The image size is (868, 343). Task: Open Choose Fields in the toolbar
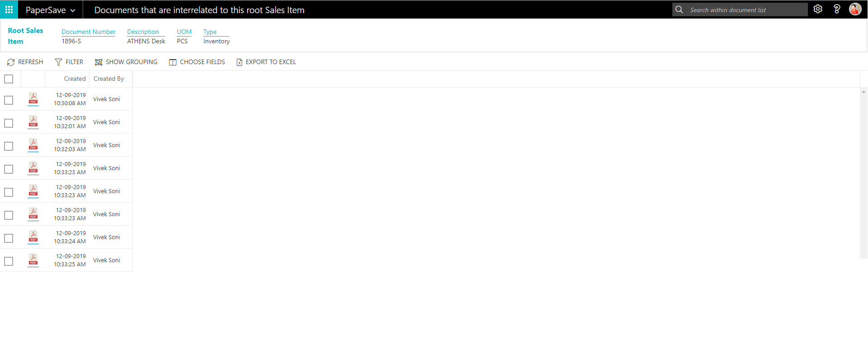tap(197, 62)
